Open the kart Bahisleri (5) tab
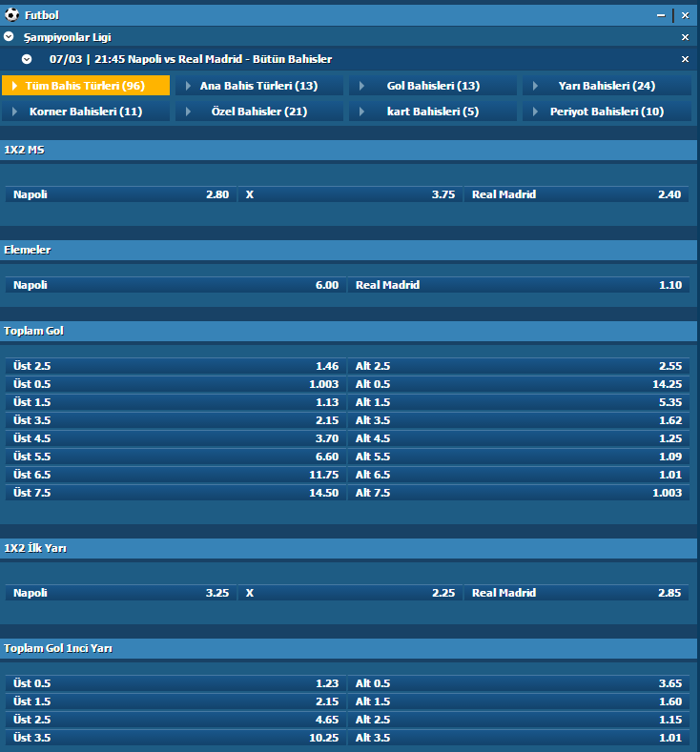 433,112
